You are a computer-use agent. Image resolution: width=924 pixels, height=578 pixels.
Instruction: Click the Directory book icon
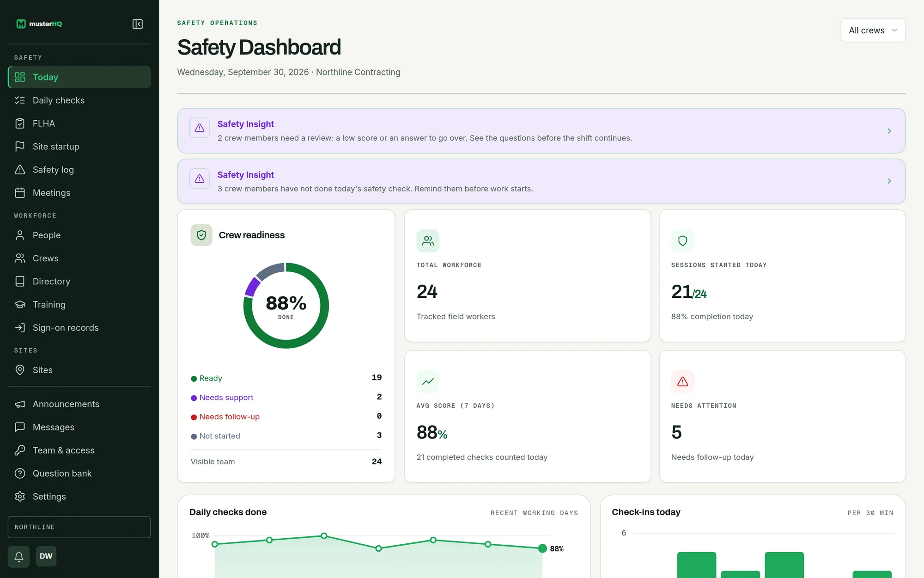pos(20,282)
